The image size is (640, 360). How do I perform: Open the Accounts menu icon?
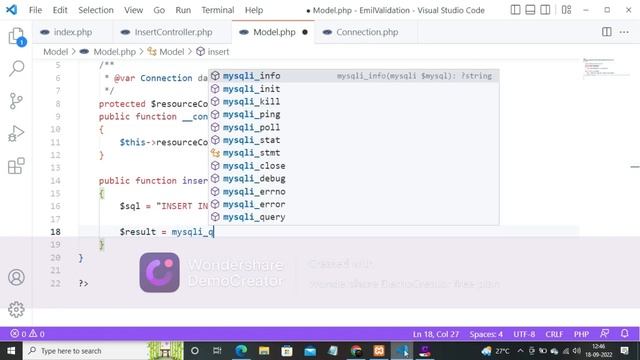click(x=16, y=277)
